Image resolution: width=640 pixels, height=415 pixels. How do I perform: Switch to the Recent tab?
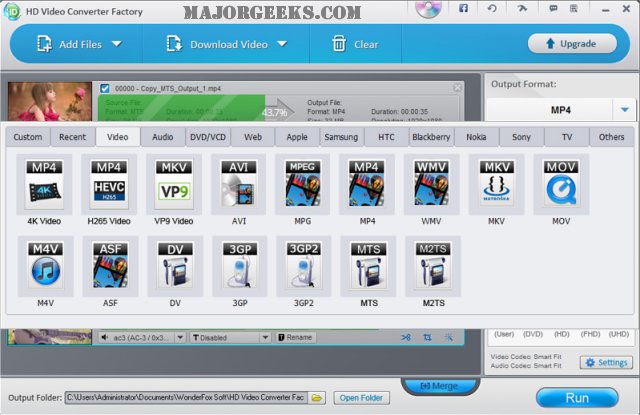(x=73, y=137)
